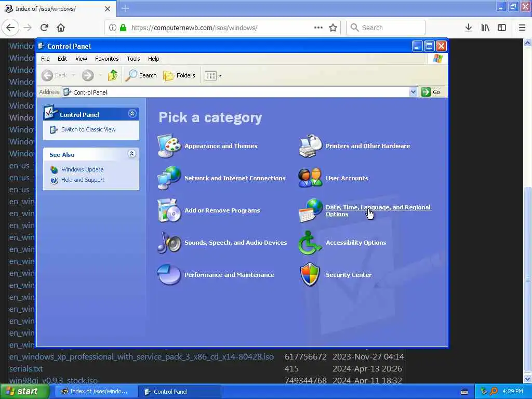Click the magnifier icon in the system tray

494,391
